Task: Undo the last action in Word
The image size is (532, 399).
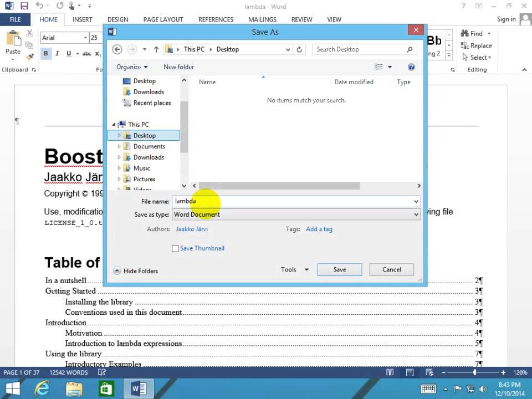Action: [x=39, y=6]
